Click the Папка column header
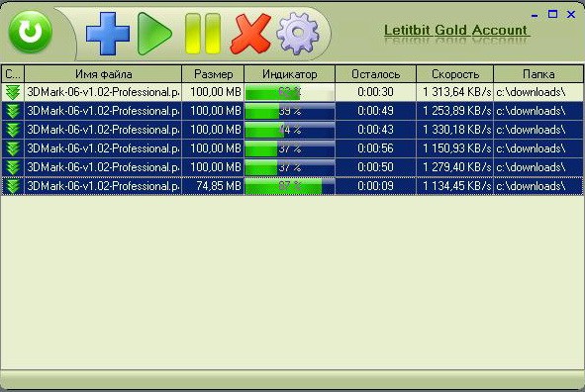585x392 pixels. pyautogui.click(x=538, y=74)
